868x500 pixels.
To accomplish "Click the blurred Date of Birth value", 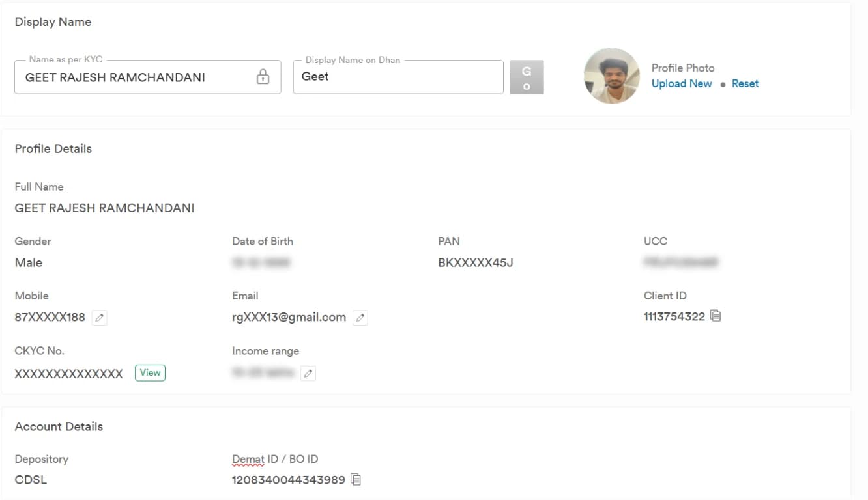I will coord(261,263).
